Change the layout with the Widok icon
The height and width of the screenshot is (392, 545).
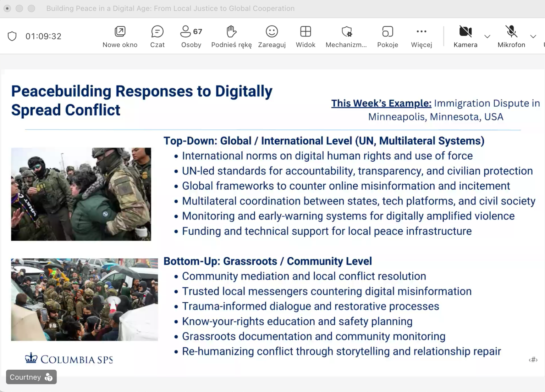(x=305, y=35)
